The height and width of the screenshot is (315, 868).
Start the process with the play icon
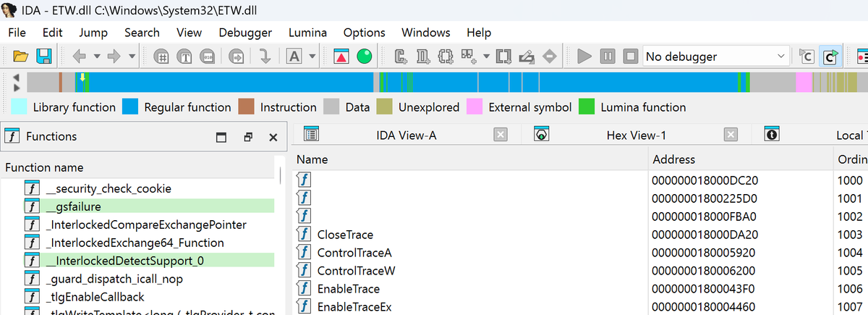pyautogui.click(x=584, y=56)
